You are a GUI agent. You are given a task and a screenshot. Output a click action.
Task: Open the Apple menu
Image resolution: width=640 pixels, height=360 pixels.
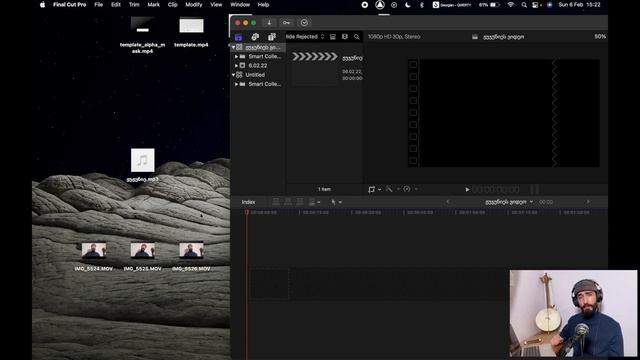pyautogui.click(x=42, y=5)
